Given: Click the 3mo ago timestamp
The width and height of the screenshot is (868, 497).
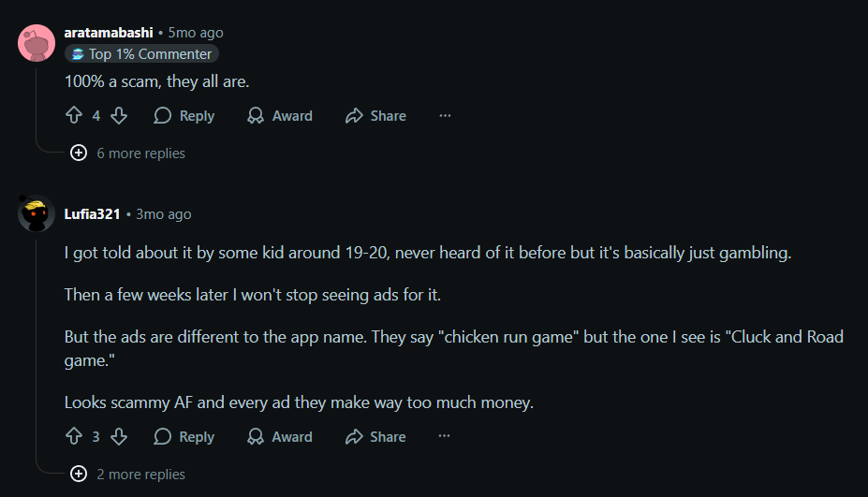Looking at the screenshot, I should [164, 214].
